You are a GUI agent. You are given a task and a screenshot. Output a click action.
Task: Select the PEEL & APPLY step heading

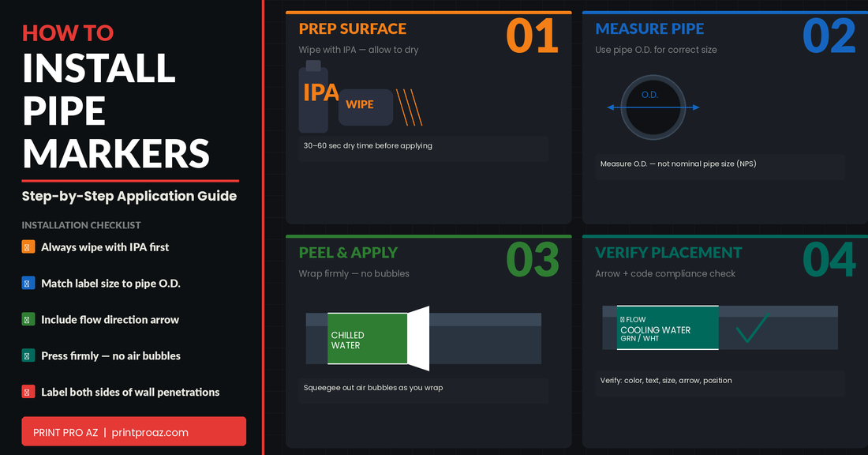click(348, 253)
